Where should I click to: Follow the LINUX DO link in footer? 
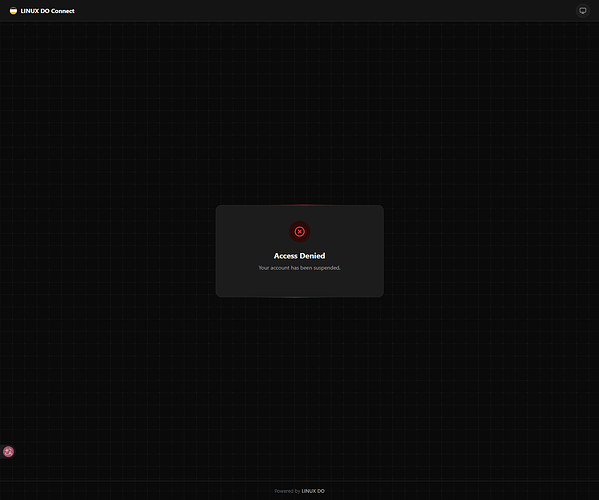(313, 491)
